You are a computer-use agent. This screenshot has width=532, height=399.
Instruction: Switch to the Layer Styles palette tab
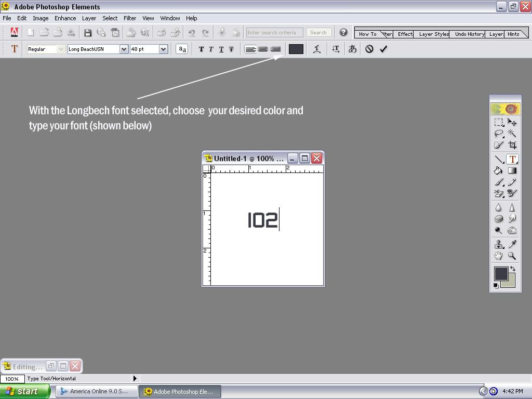tap(433, 34)
